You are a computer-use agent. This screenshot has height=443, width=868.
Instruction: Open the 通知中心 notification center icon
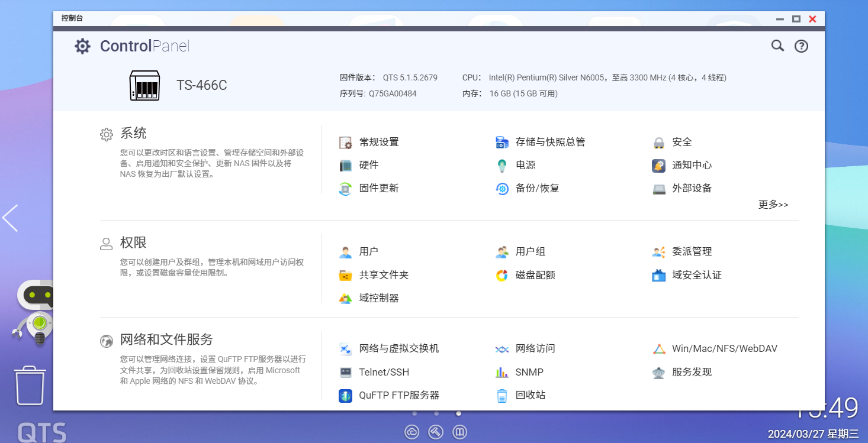tap(658, 166)
